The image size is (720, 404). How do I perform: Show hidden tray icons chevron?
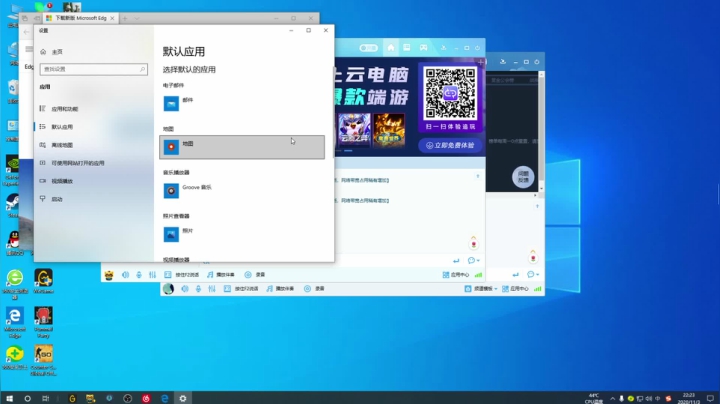(x=612, y=398)
